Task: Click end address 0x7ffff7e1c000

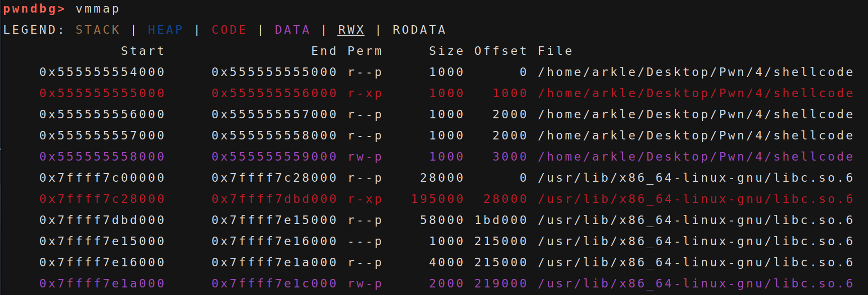Action: pyautogui.click(x=274, y=284)
